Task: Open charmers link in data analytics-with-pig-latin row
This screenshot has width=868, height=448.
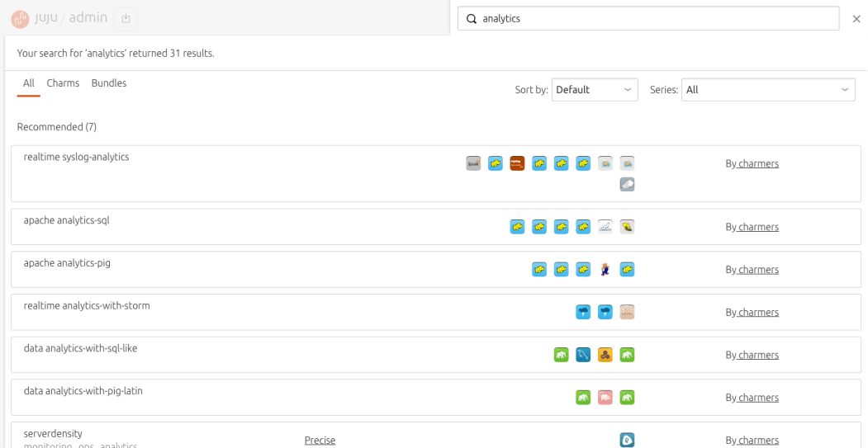Action: tap(758, 397)
